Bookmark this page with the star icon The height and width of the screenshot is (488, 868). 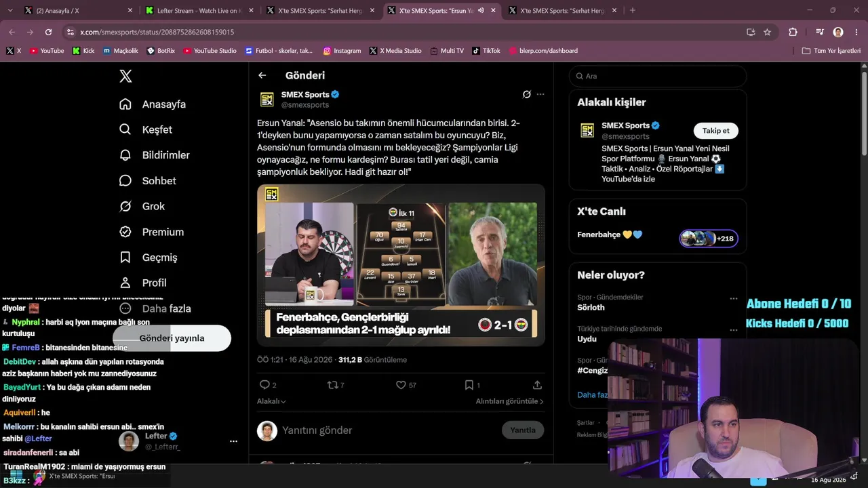pyautogui.click(x=767, y=32)
